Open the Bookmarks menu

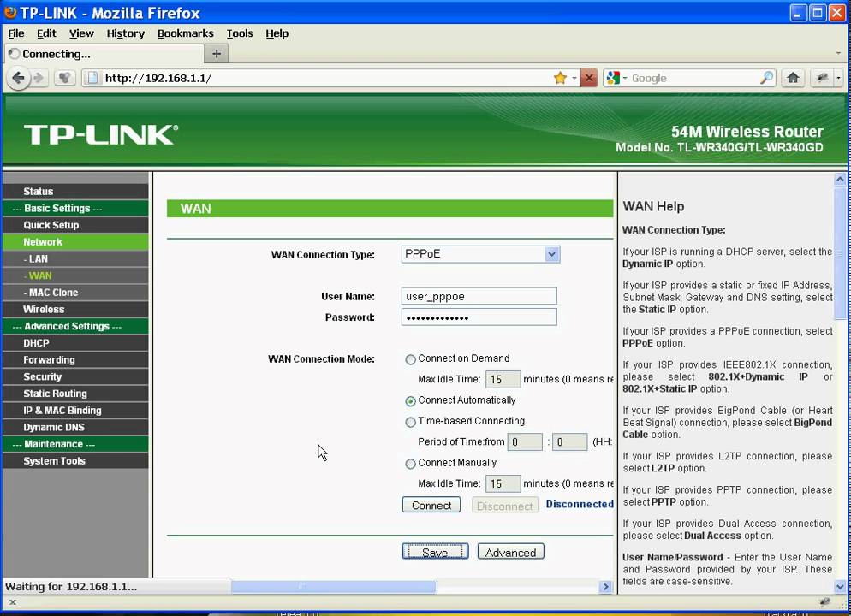(x=185, y=33)
